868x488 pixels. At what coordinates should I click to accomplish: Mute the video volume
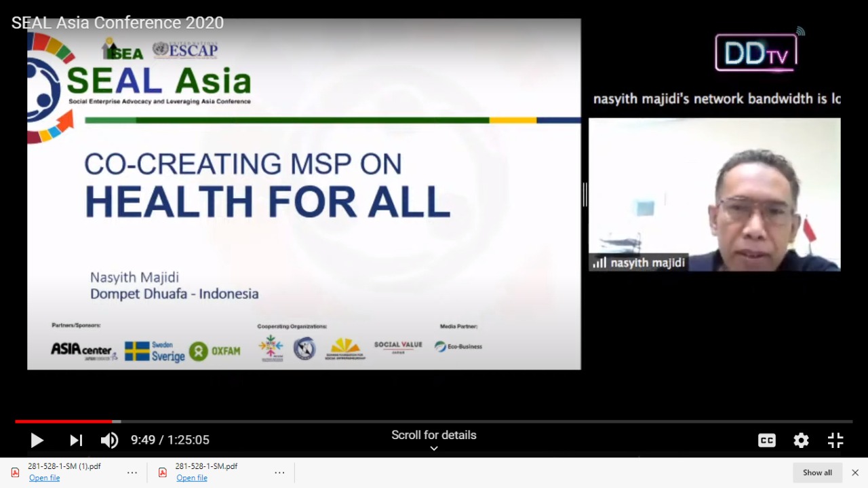tap(109, 440)
